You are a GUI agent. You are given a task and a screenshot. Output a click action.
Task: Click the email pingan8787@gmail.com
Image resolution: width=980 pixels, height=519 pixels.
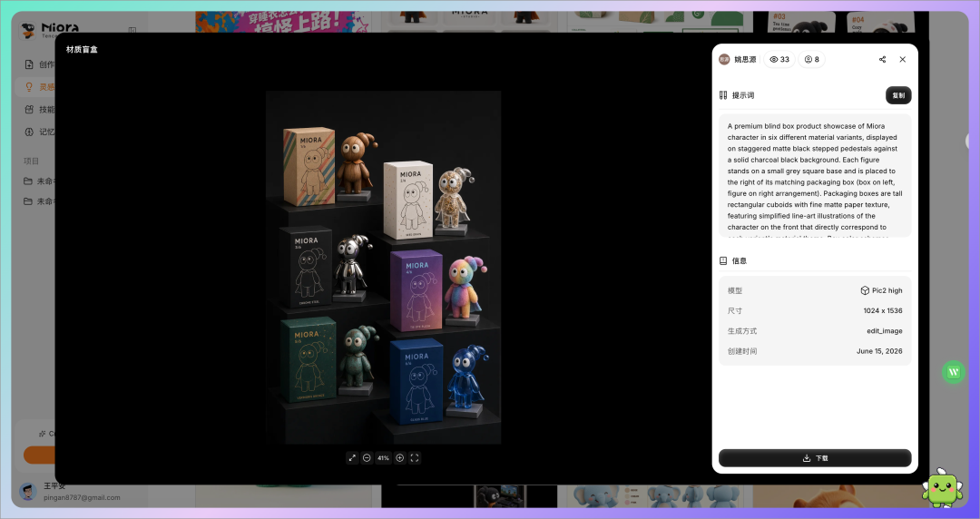(82, 498)
